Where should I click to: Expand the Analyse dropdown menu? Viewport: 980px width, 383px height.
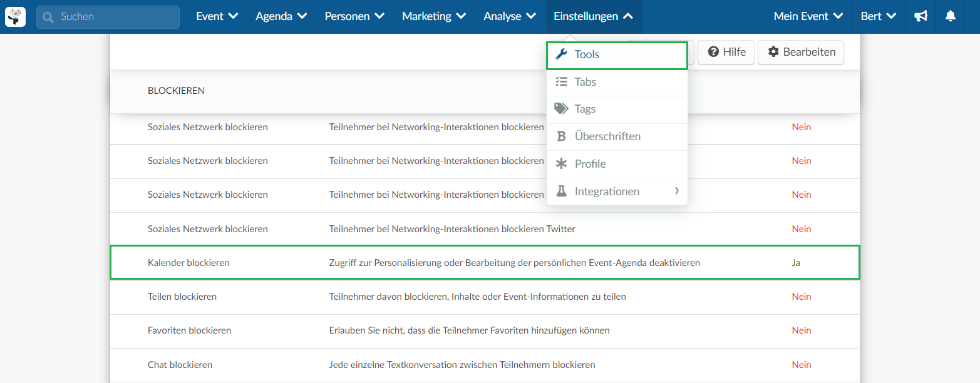pyautogui.click(x=510, y=17)
